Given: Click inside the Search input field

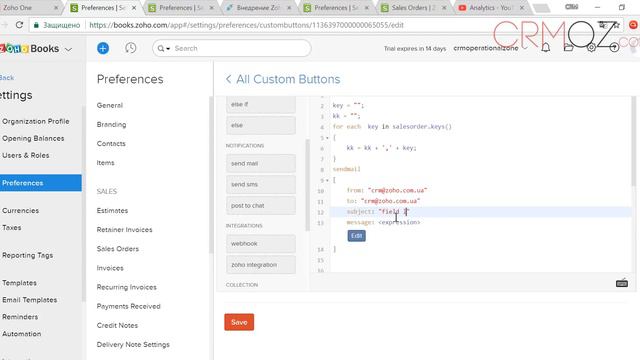Looking at the screenshot, I should click(240, 48).
